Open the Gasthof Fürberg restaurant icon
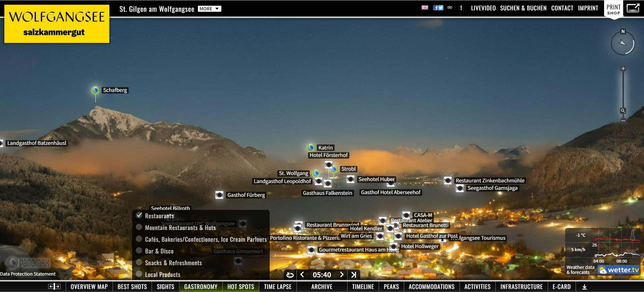The height and width of the screenshot is (292, 644). [x=219, y=195]
